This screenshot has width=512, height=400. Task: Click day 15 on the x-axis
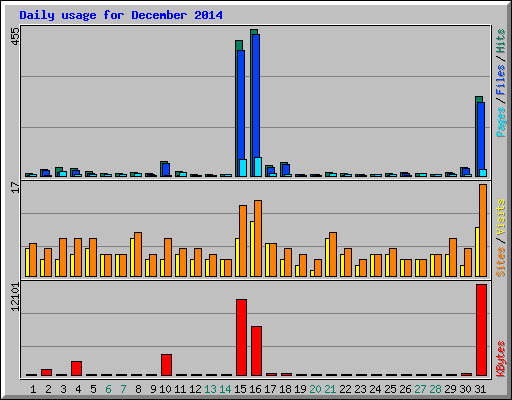coord(240,389)
